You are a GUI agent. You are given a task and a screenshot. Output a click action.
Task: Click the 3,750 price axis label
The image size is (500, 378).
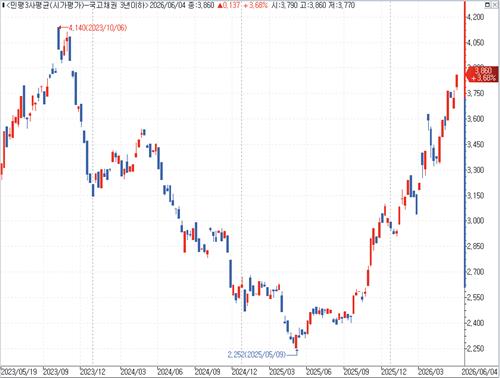(x=475, y=93)
